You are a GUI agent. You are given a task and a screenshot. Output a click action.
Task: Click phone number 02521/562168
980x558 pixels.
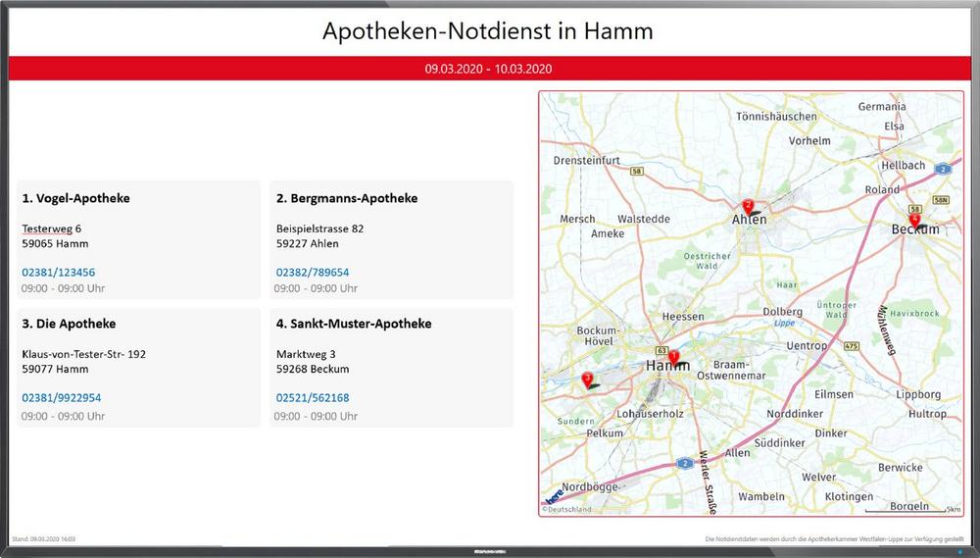point(313,398)
